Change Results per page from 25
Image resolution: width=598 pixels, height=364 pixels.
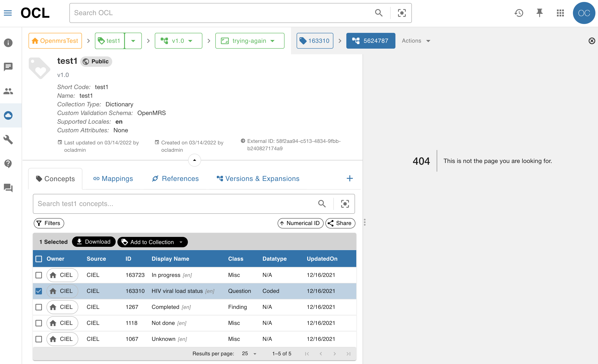point(249,354)
